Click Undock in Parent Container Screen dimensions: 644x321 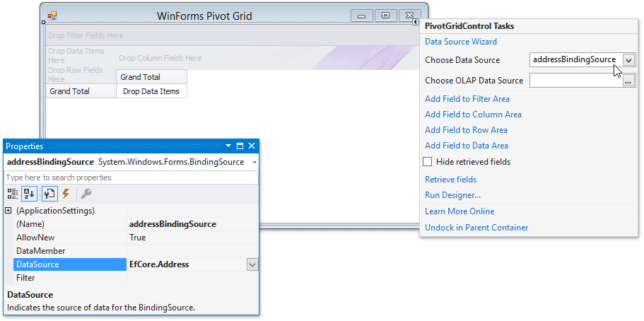coord(476,228)
